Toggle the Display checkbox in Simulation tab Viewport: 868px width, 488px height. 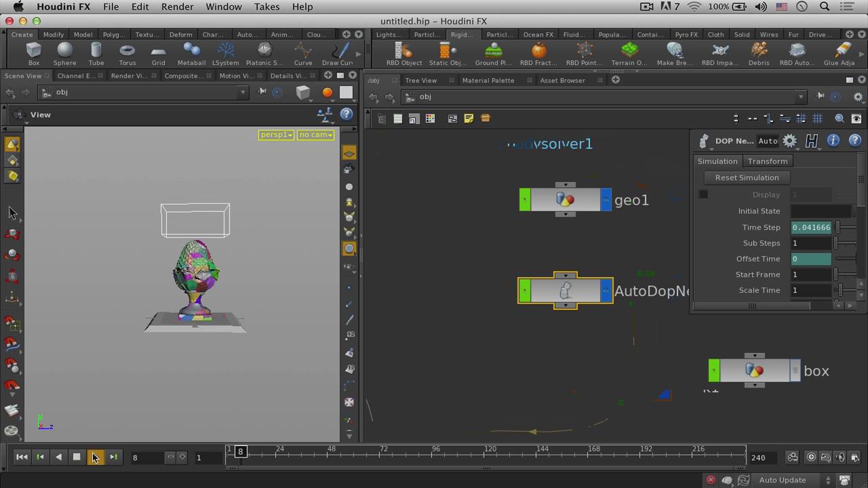pyautogui.click(x=703, y=195)
